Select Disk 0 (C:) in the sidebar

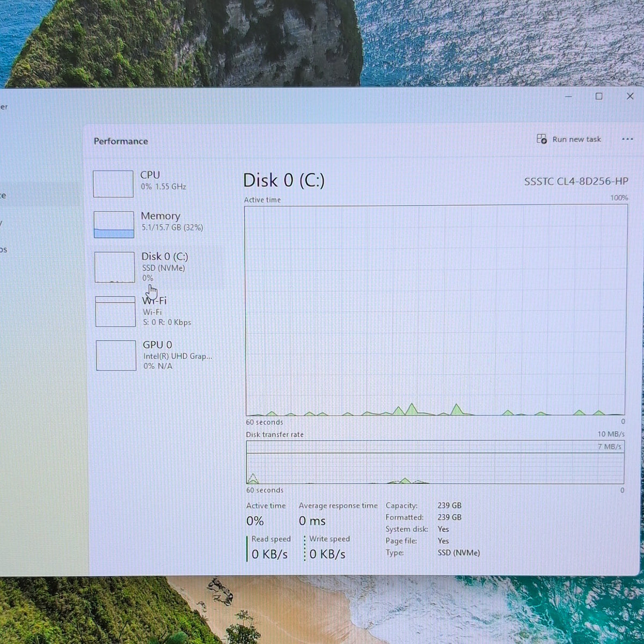tap(156, 267)
